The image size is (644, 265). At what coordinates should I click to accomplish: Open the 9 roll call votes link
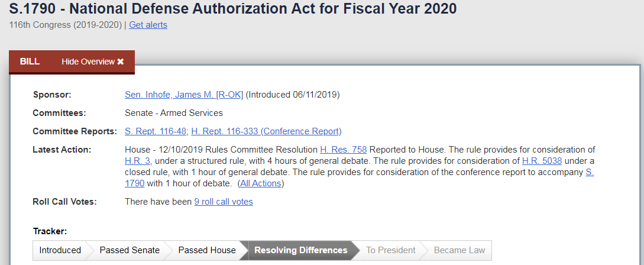pyautogui.click(x=224, y=202)
